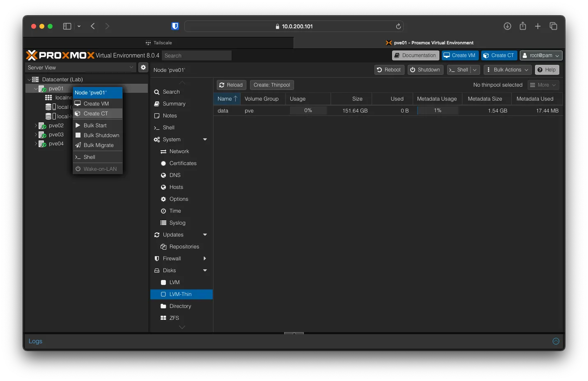Toggle Safari sidebar icon
588x381 pixels.
pos(67,26)
